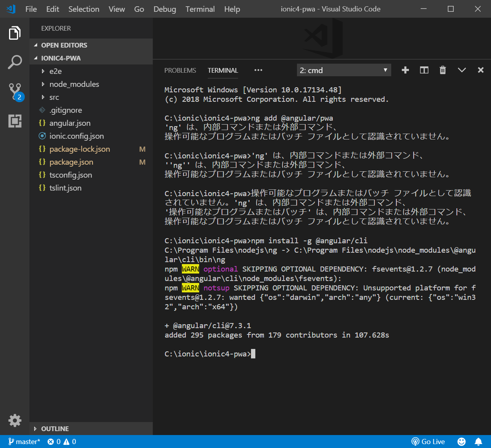Start Go Live server from status bar
The width and height of the screenshot is (491, 448).
[x=428, y=442]
